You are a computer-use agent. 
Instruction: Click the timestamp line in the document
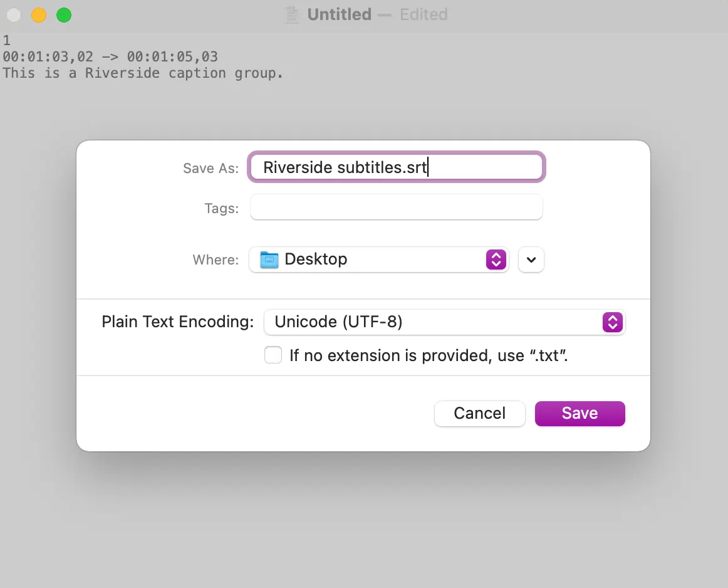[110, 57]
